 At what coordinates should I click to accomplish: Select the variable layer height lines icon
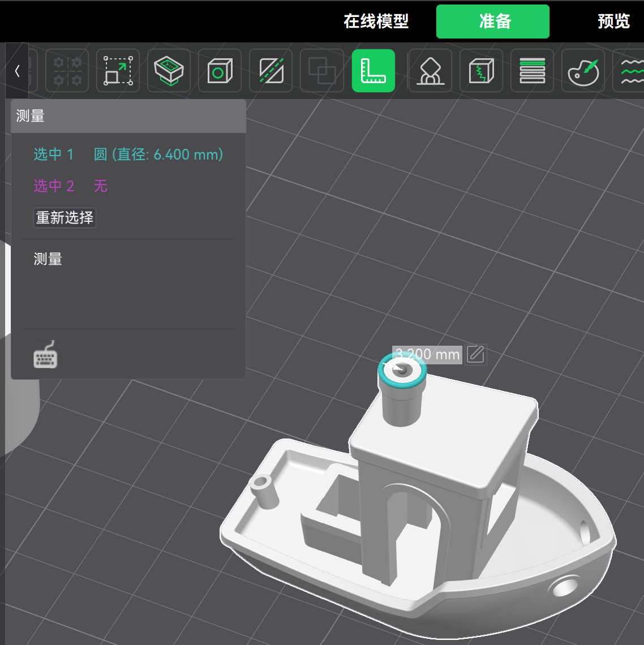[x=532, y=71]
